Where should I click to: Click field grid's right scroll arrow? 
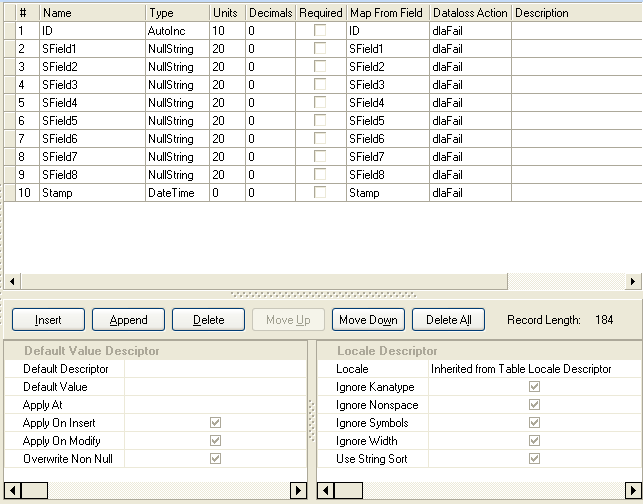pyautogui.click(x=634, y=282)
